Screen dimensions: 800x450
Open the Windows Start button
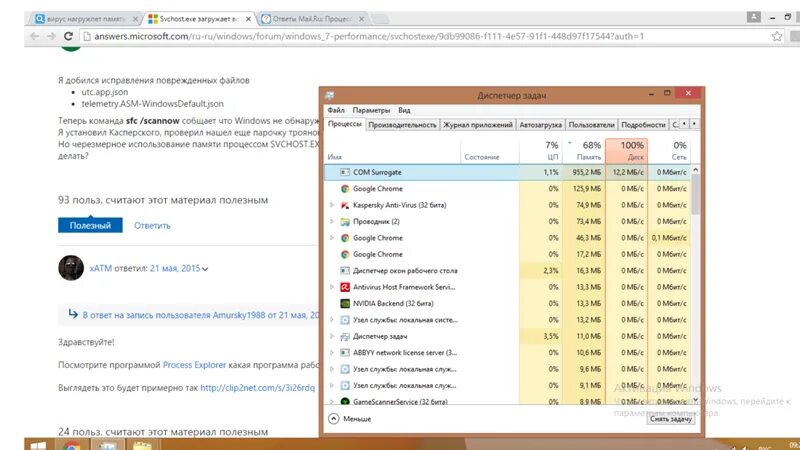click(38, 445)
